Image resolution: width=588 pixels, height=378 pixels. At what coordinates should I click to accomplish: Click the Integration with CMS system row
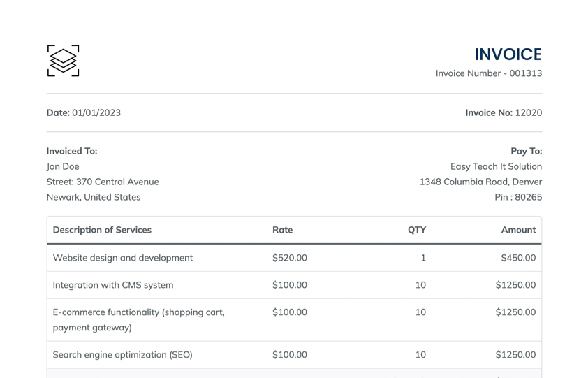(x=113, y=285)
